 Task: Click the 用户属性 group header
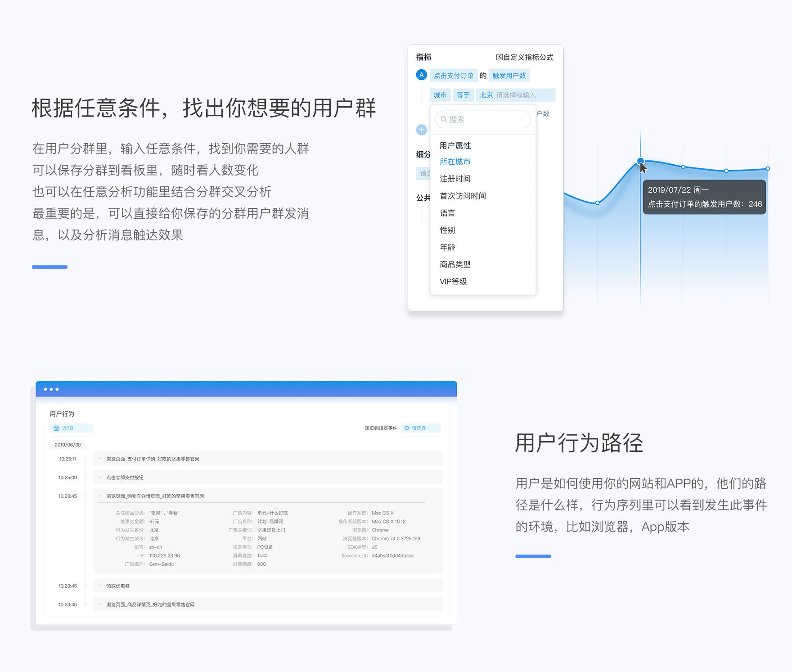455,145
